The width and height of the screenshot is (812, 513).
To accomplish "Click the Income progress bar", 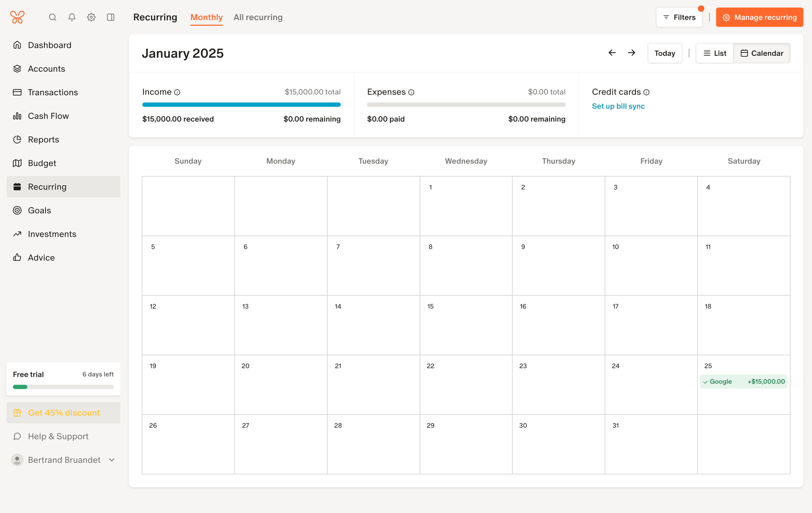I will click(x=241, y=105).
